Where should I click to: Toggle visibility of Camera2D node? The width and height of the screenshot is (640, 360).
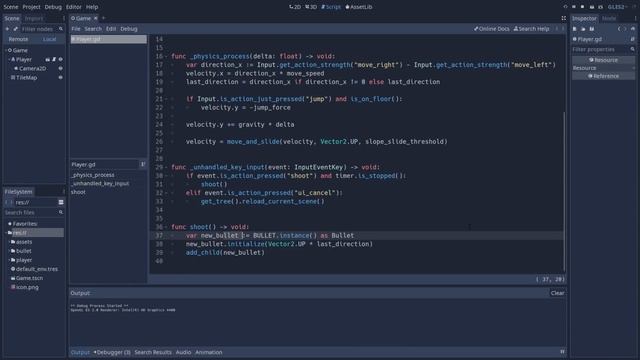pos(60,69)
